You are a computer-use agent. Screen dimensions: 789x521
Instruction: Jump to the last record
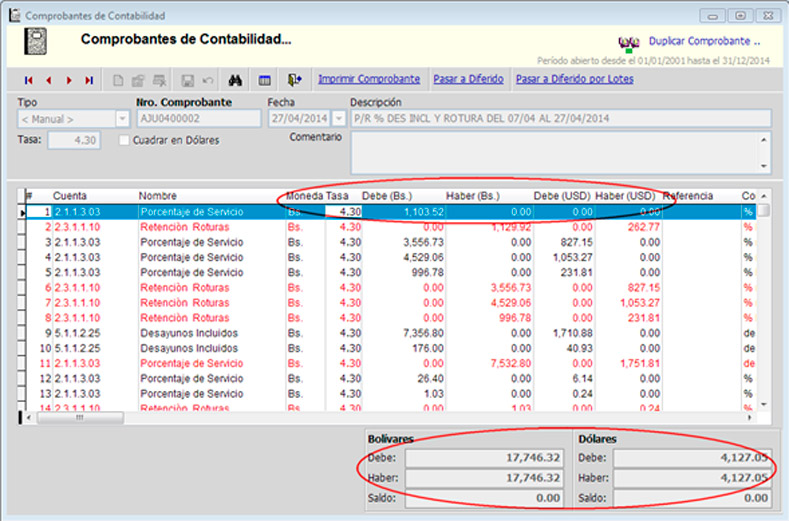(89, 80)
